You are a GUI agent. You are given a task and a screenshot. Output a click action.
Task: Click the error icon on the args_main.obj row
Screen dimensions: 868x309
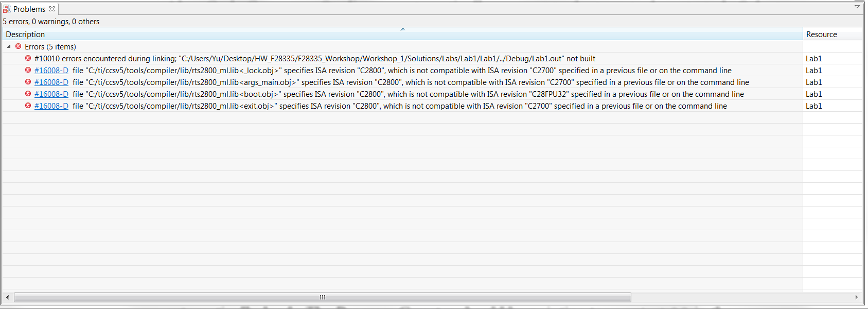point(28,82)
